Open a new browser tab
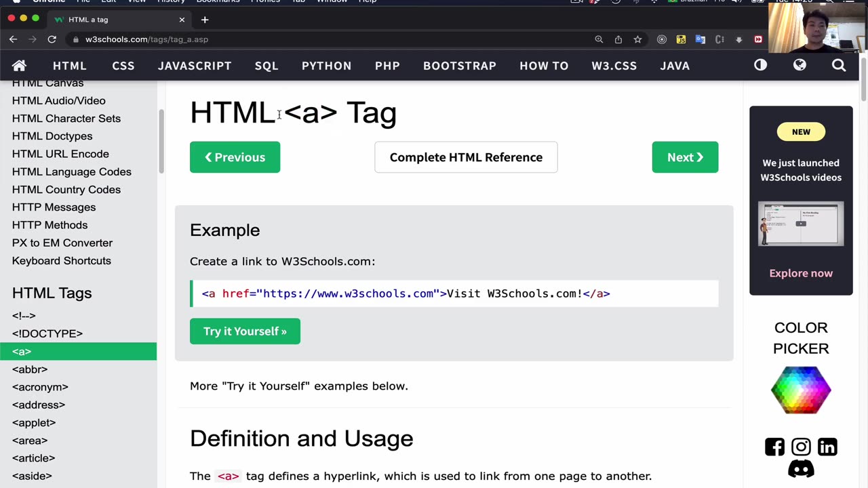Image resolution: width=868 pixels, height=488 pixels. pyautogui.click(x=205, y=20)
